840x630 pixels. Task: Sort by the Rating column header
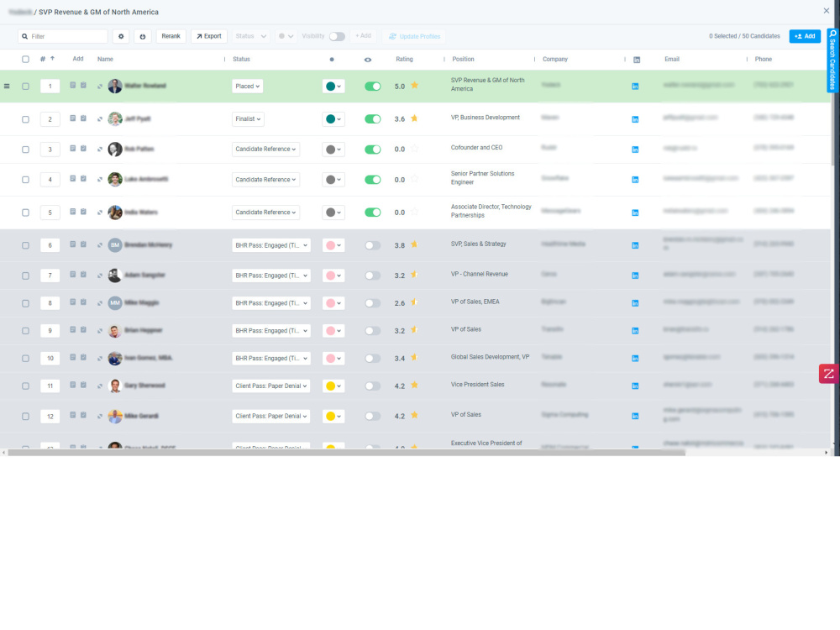coord(404,60)
